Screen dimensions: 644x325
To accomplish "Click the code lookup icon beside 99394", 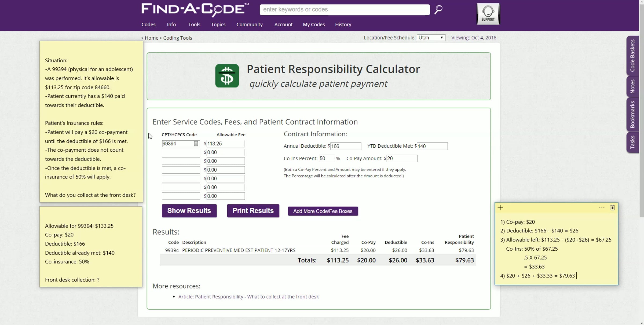I will click(196, 144).
